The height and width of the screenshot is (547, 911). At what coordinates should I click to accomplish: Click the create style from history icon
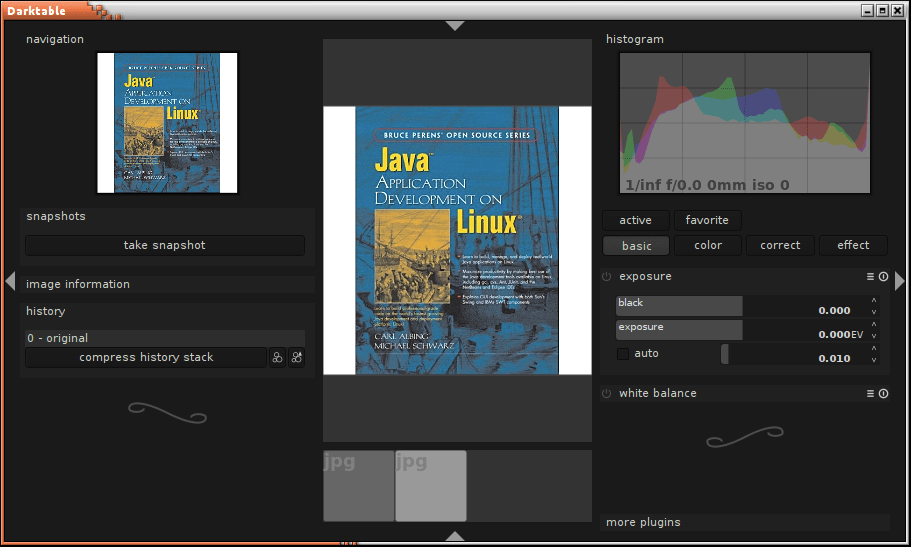[278, 357]
